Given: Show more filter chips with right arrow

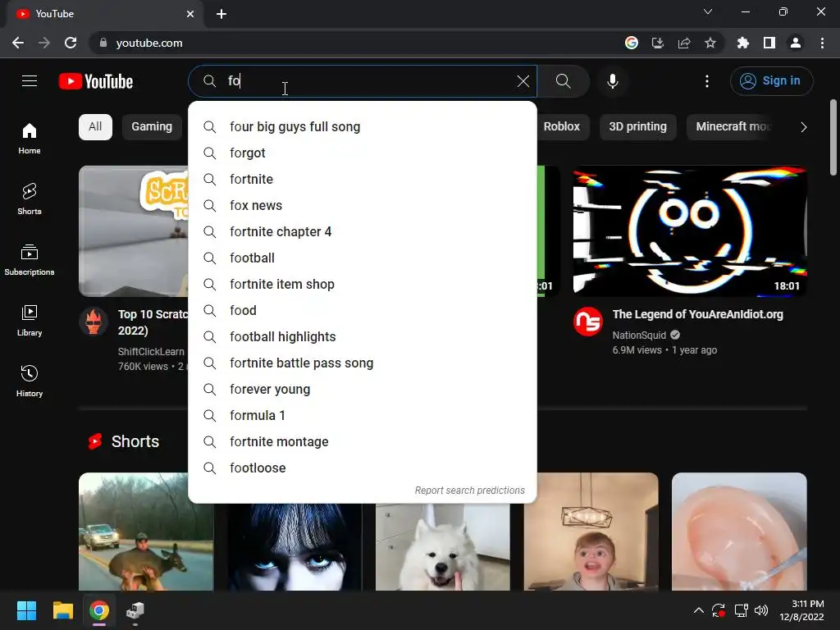Looking at the screenshot, I should (x=803, y=127).
